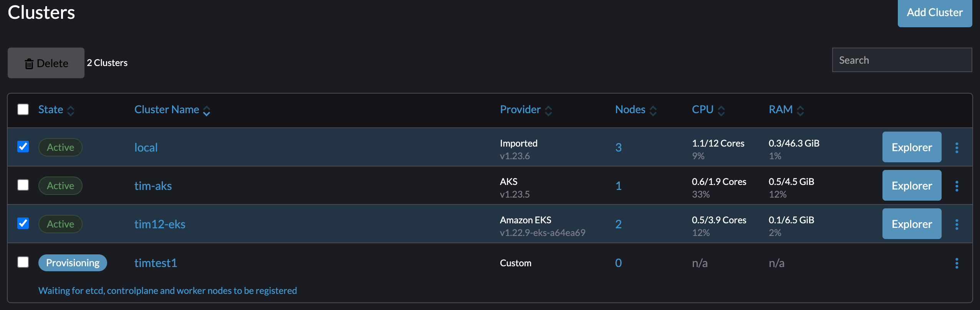980x310 pixels.
Task: Click the Active badge on the local cluster
Action: click(x=60, y=147)
